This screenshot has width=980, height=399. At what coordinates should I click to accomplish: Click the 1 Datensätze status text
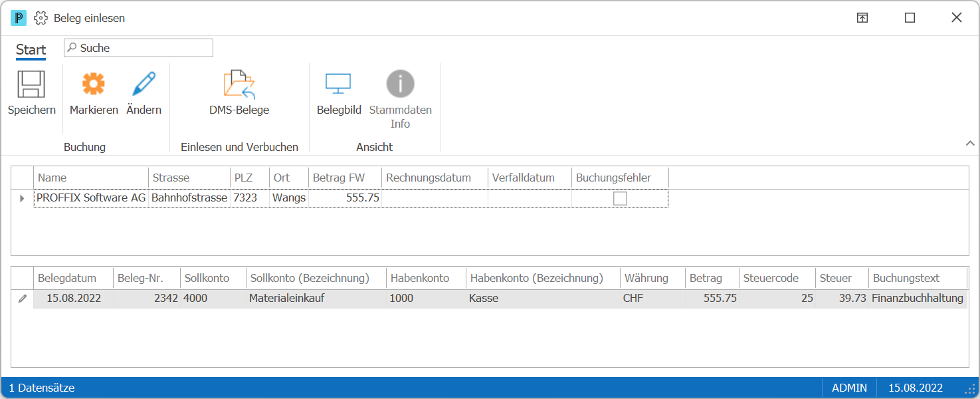pos(42,388)
